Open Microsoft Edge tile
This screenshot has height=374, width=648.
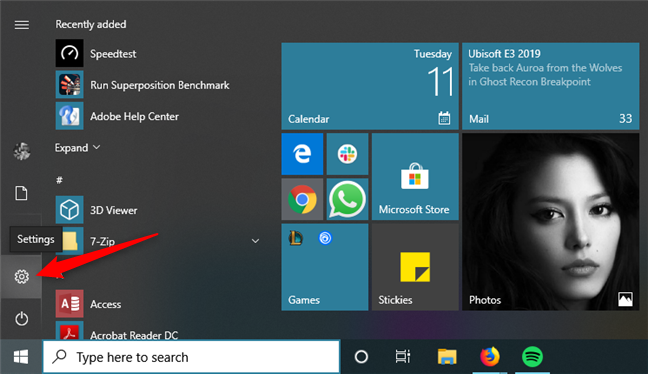302,154
